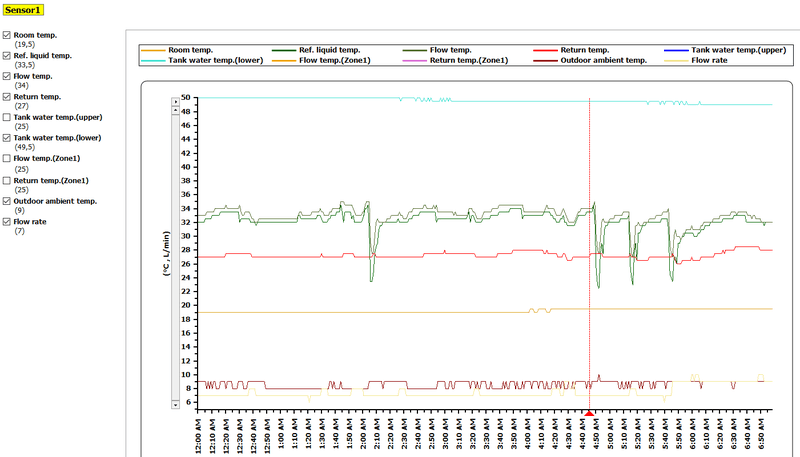Click the top scroll arrow of y-axis scrollbar
The height and width of the screenshot is (457, 800).
(176, 101)
